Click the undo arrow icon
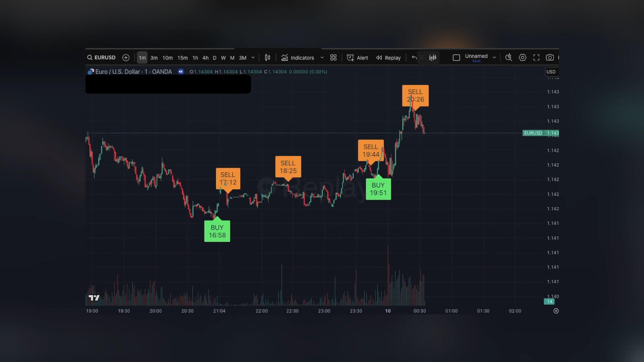 (x=414, y=58)
